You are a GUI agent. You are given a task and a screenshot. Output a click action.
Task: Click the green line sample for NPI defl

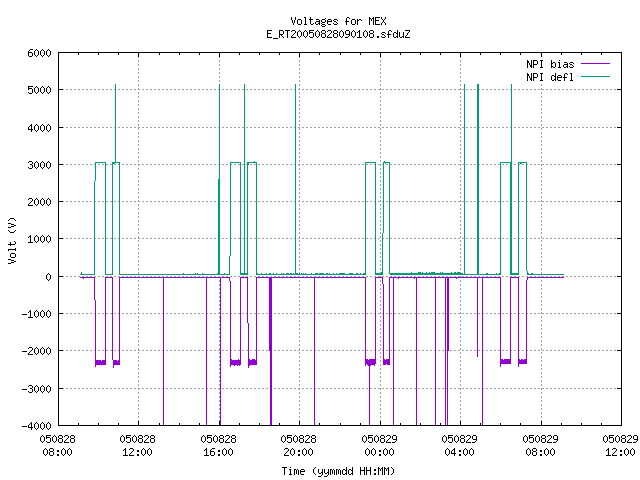pyautogui.click(x=595, y=77)
